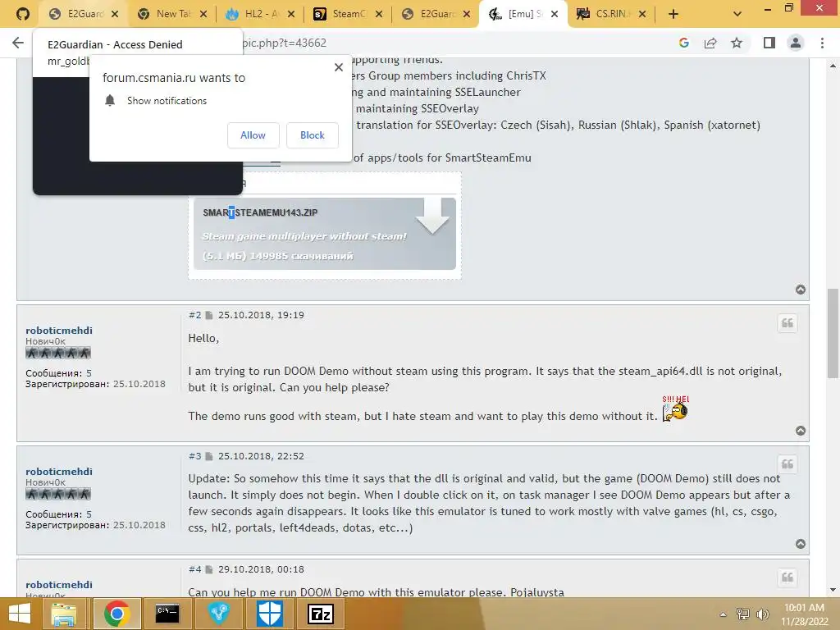Jump to top from post #3 arrow
This screenshot has height=630, width=840.
point(801,544)
